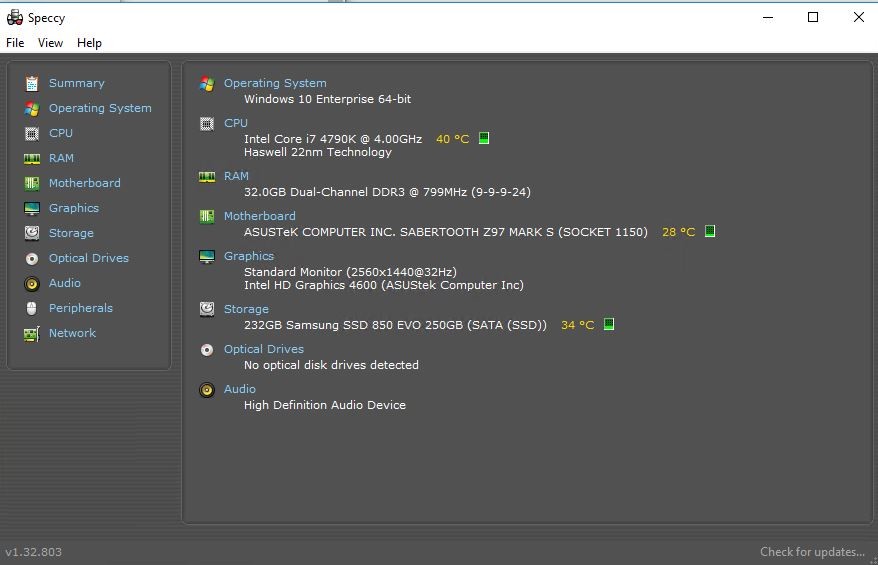This screenshot has height=565, width=878.
Task: Click the Audio icon in summary panel
Action: (207, 390)
